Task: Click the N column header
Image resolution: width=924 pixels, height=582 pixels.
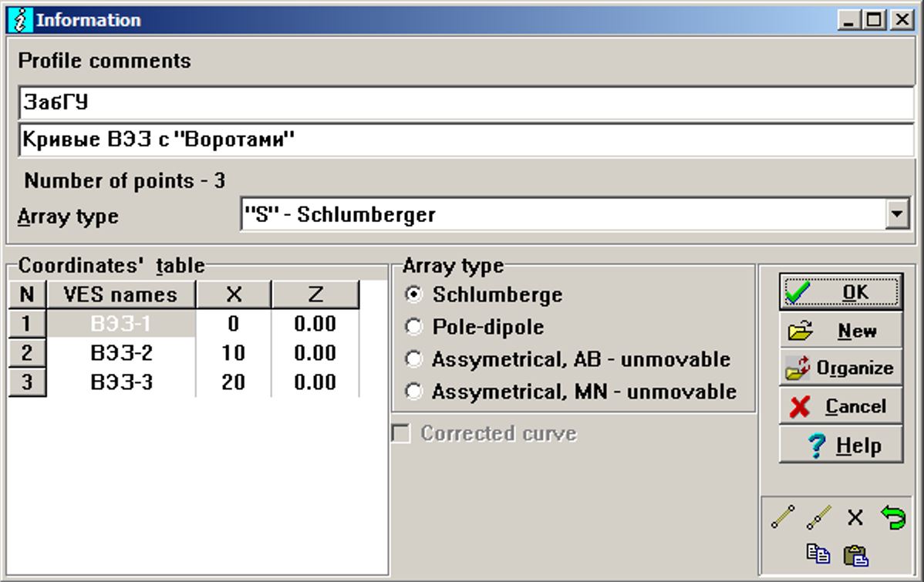Action: [x=27, y=294]
